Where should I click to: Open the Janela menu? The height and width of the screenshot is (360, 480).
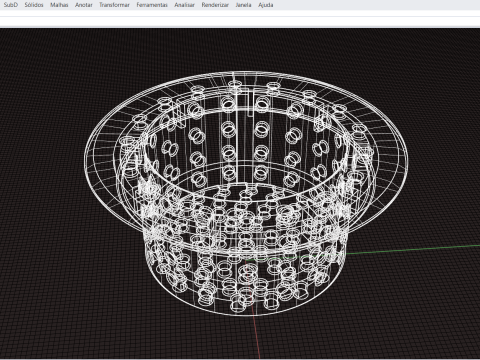click(243, 5)
